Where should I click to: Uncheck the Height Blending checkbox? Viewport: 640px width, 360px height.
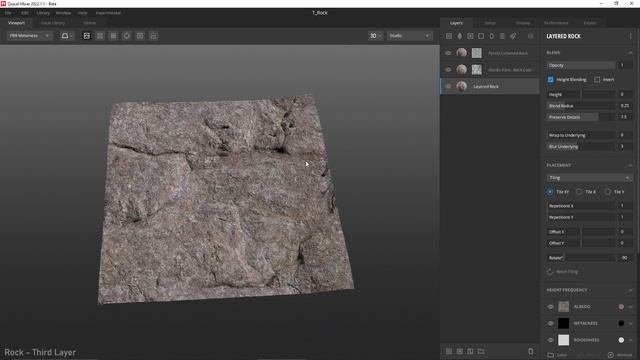[x=551, y=80]
